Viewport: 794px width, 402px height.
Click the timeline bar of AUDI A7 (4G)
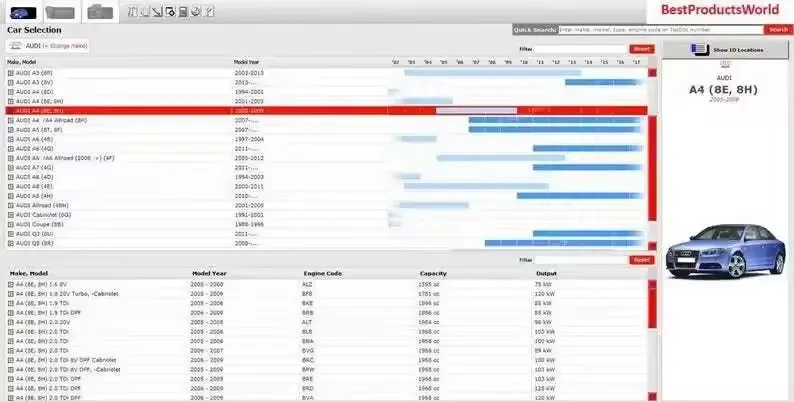coord(587,168)
